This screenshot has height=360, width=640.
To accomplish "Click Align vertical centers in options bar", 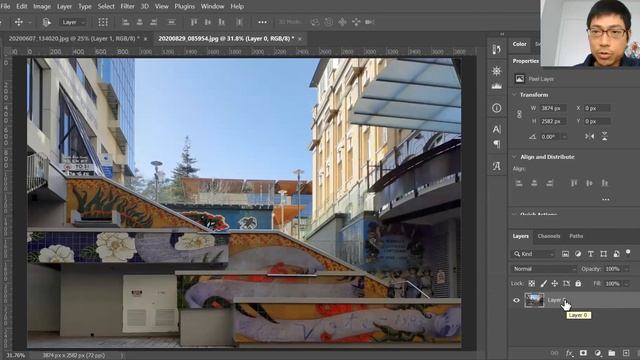I will point(208,22).
